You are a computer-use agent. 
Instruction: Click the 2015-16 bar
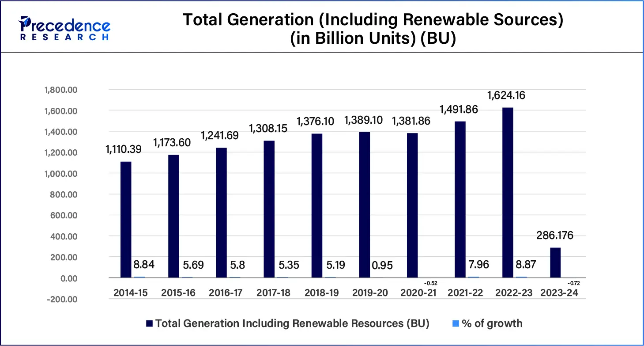(173, 217)
